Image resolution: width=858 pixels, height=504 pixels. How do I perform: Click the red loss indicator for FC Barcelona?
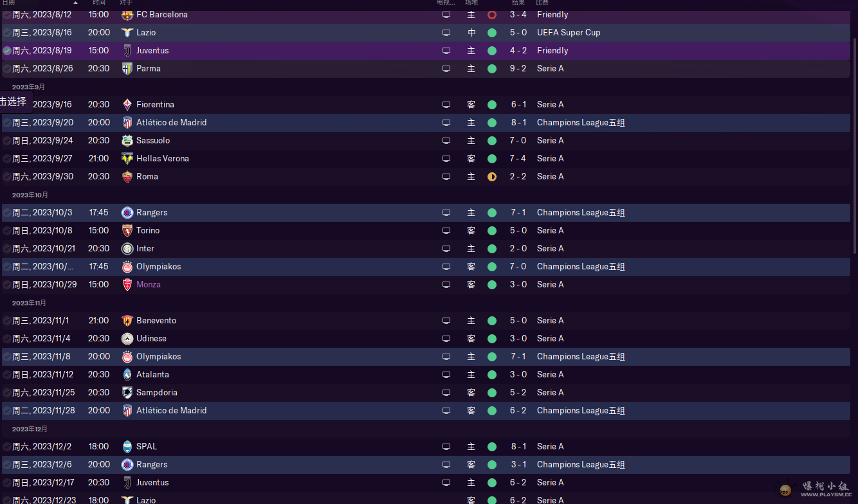coord(492,15)
